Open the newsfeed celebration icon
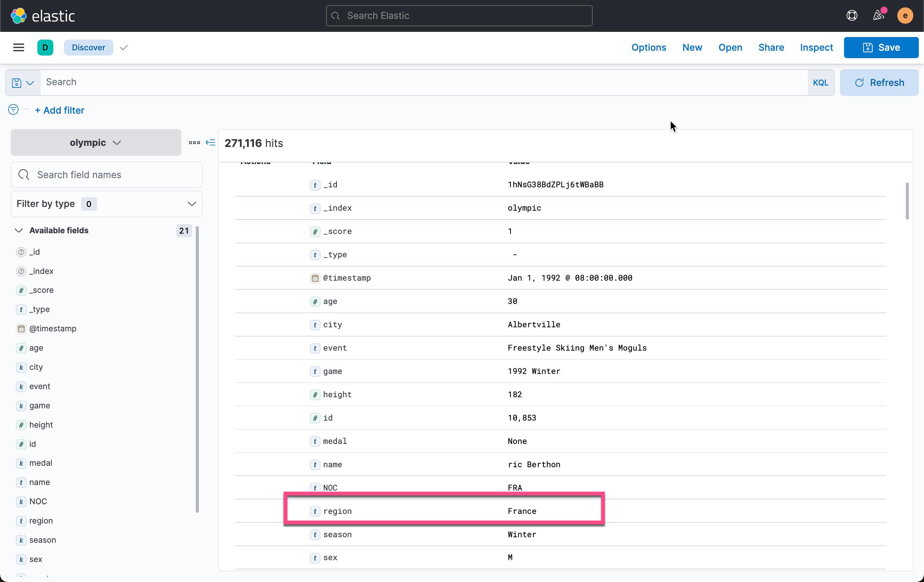 (878, 16)
